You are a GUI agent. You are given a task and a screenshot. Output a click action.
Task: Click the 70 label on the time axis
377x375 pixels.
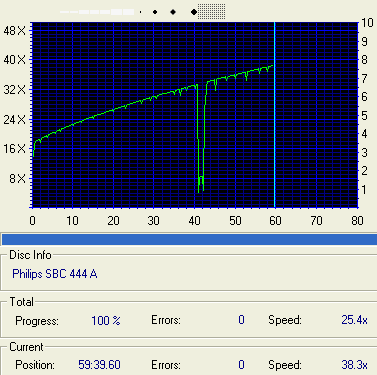316,221
